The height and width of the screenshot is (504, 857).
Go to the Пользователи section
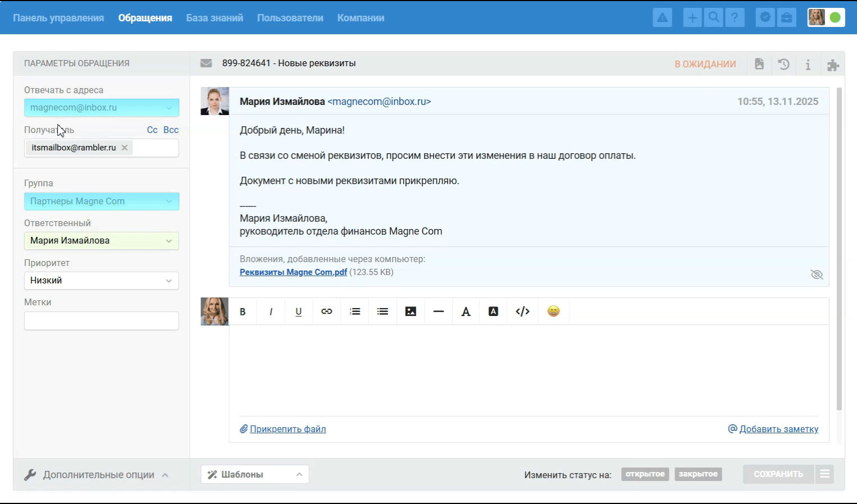[x=290, y=18]
